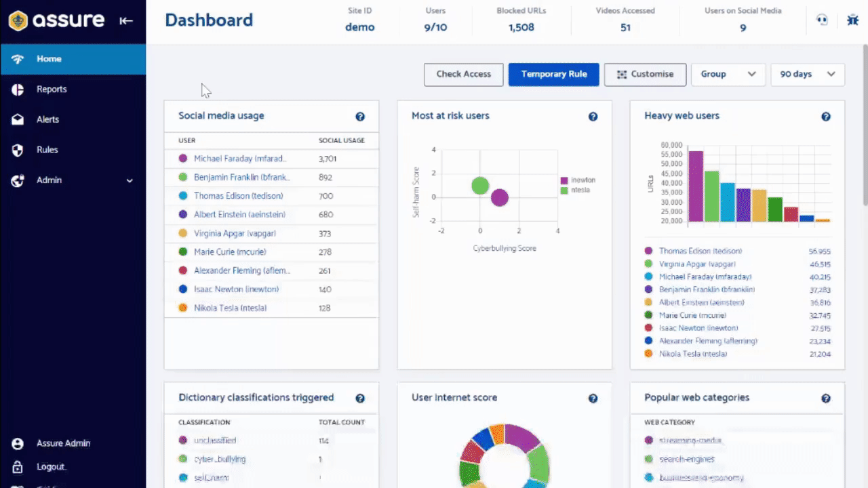
Task: Open Benjamin Franklin in social media list
Action: 242,178
